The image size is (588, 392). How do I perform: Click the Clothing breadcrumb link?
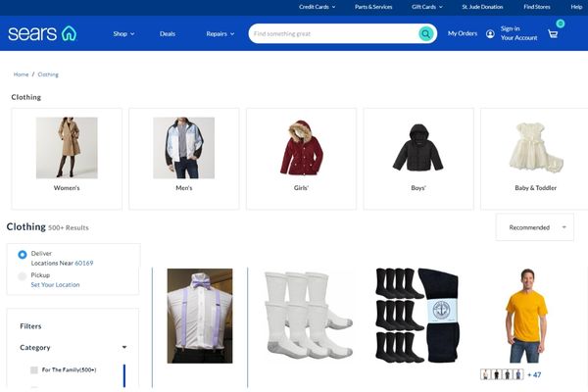click(x=48, y=74)
